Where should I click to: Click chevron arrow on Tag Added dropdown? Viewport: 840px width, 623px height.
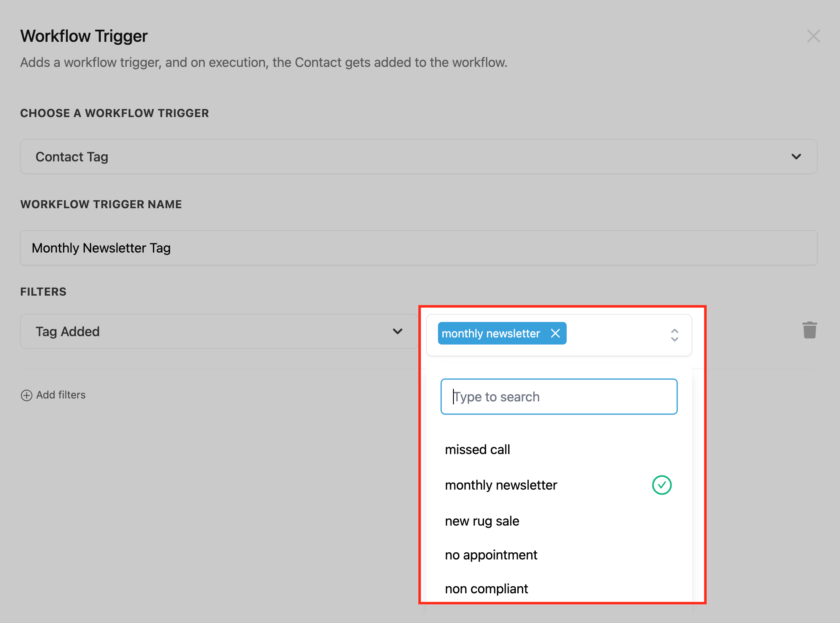coord(397,332)
